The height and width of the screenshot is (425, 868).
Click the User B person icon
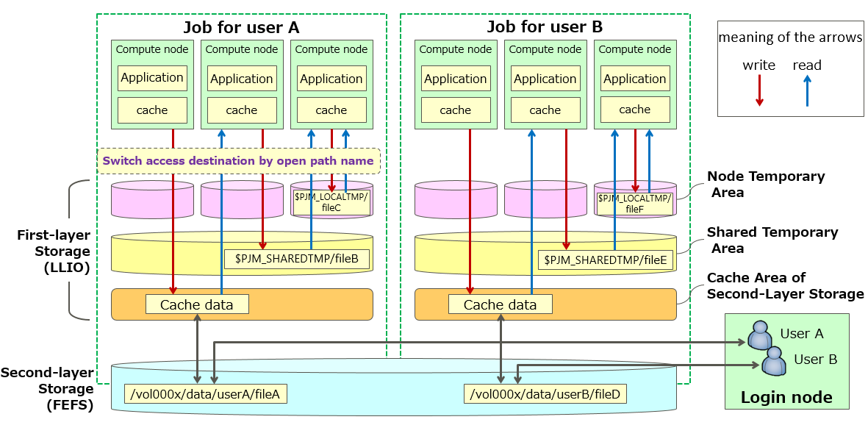pos(774,361)
